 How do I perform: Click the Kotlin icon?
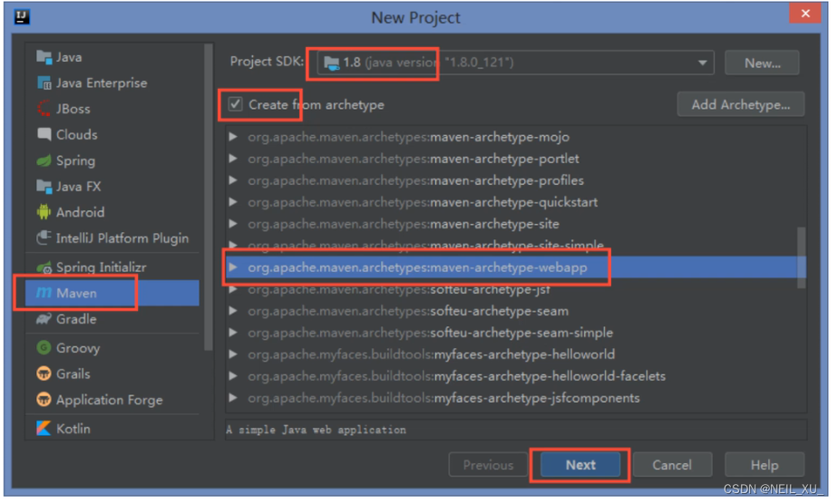[44, 428]
